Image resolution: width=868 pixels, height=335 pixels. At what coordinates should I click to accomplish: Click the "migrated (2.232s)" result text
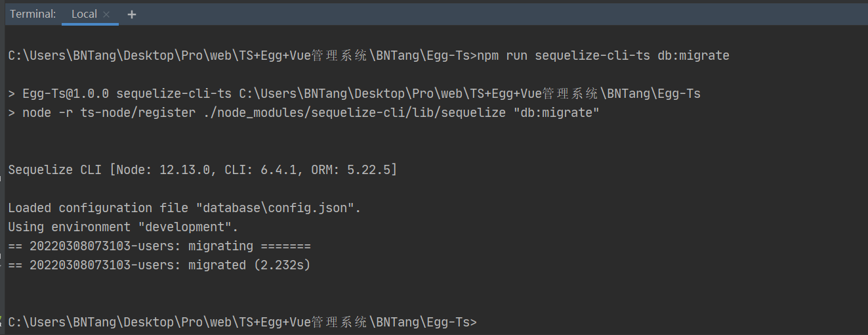coord(249,265)
